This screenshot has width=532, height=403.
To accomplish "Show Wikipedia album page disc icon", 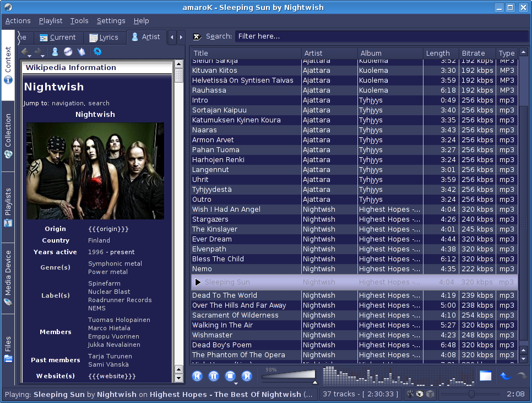I will [x=68, y=52].
